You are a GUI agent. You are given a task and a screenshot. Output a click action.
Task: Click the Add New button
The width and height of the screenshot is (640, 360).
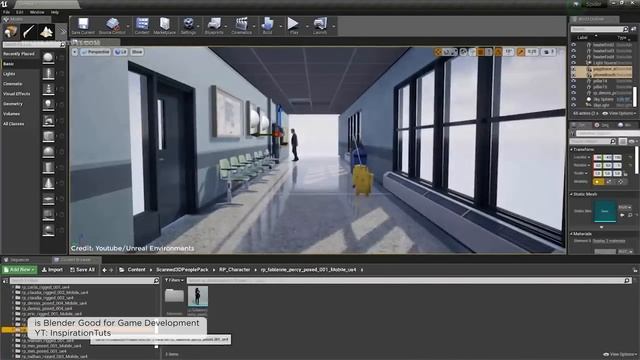tap(19, 270)
